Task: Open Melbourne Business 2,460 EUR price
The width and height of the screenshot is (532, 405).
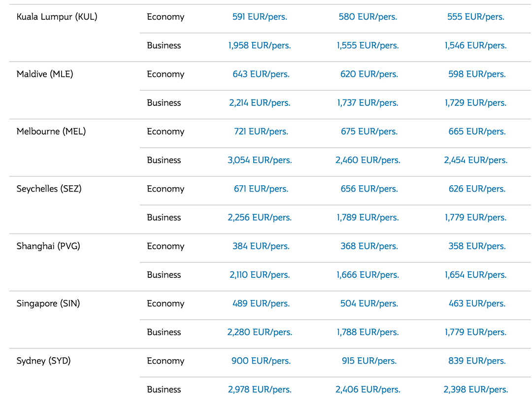Action: click(367, 160)
